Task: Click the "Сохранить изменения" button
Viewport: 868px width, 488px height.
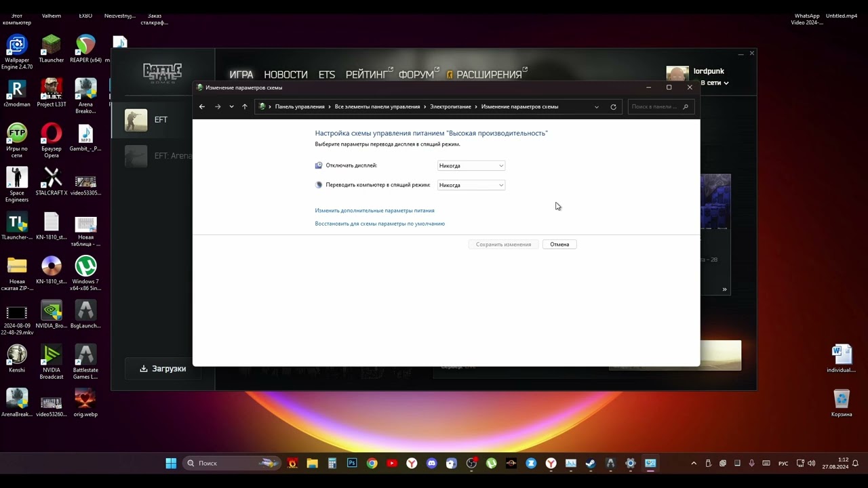Action: click(x=503, y=244)
